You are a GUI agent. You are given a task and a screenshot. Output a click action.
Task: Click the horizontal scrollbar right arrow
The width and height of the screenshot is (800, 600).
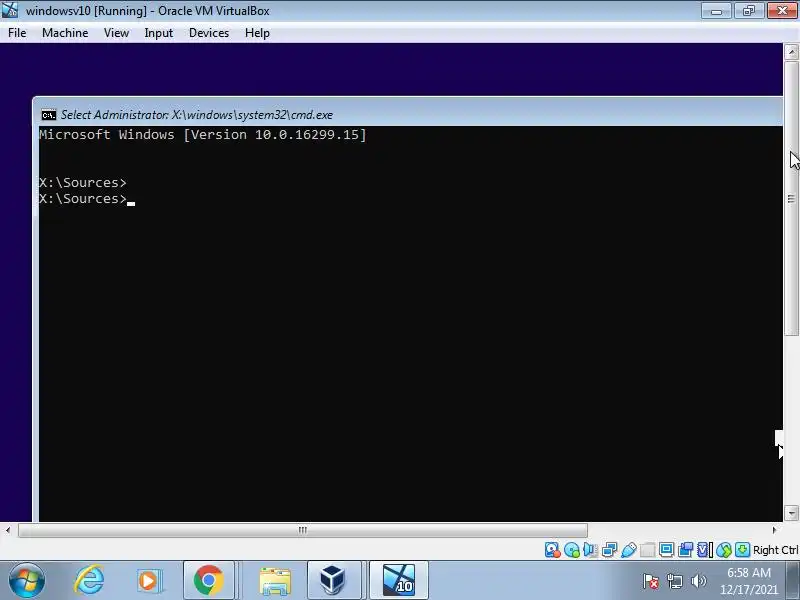tap(774, 530)
